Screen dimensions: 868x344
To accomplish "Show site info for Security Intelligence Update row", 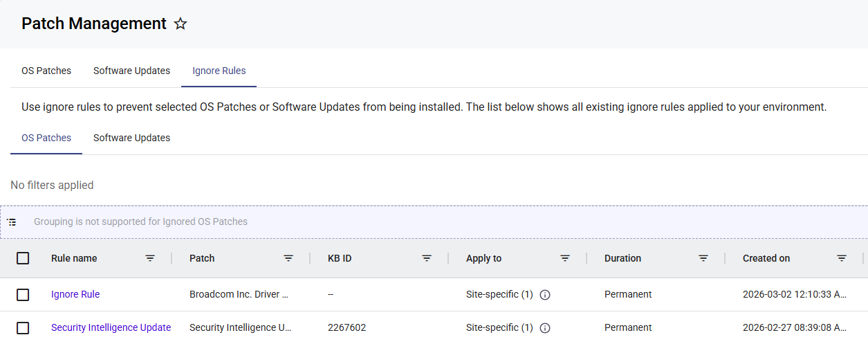I will pyautogui.click(x=545, y=328).
